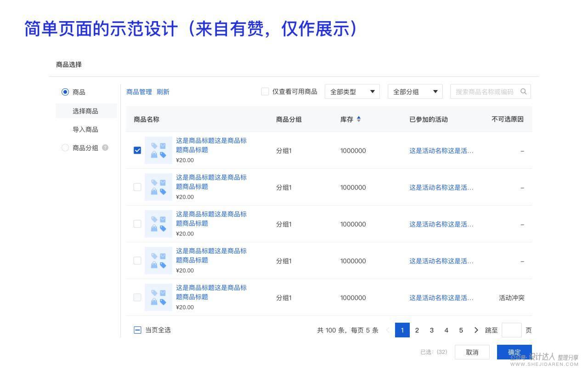Focus the 跳至 page number input
Image resolution: width=588 pixels, height=376 pixels.
click(x=512, y=330)
